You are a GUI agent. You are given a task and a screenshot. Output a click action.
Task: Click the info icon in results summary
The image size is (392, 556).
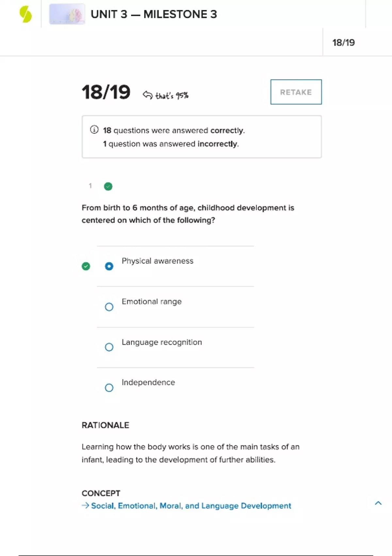94,130
